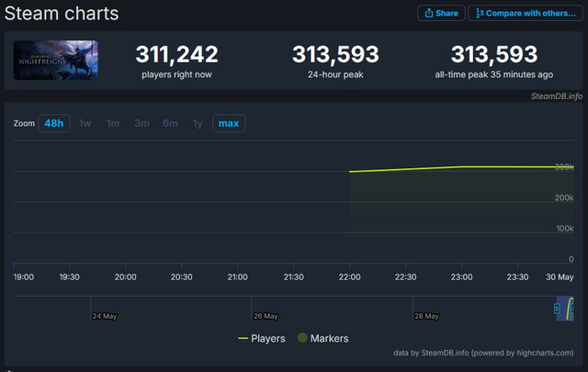Open the Compare with others menu
The width and height of the screenshot is (588, 372).
click(x=523, y=14)
